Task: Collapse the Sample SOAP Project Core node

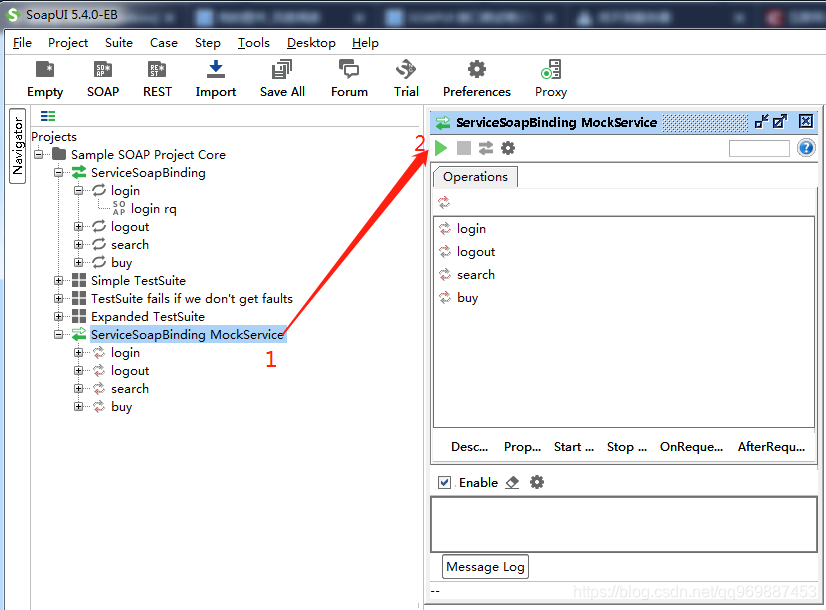Action: (39, 154)
